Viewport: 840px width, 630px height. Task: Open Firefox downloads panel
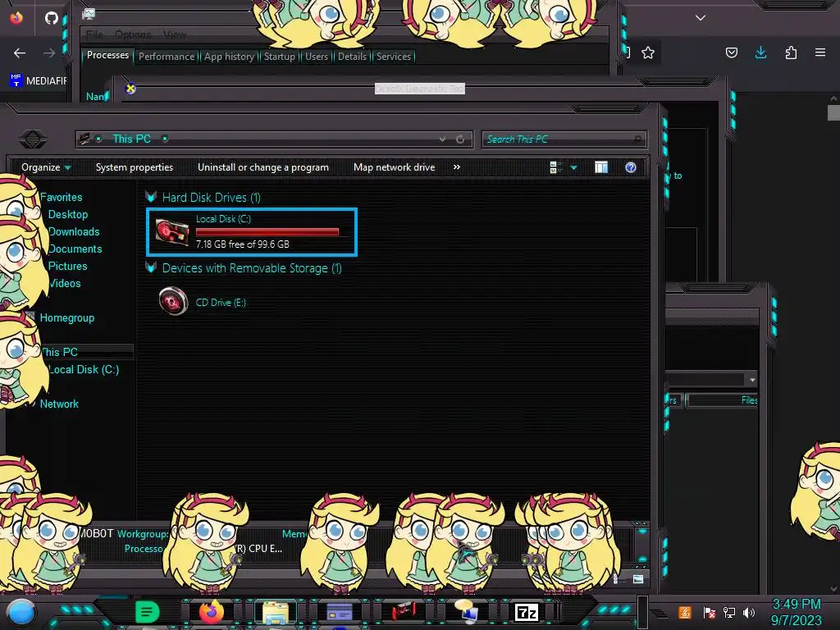[760, 52]
